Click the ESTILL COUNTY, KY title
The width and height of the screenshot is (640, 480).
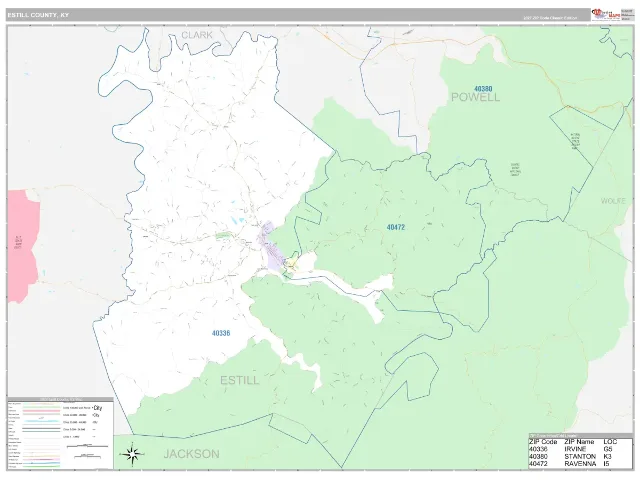38,15
